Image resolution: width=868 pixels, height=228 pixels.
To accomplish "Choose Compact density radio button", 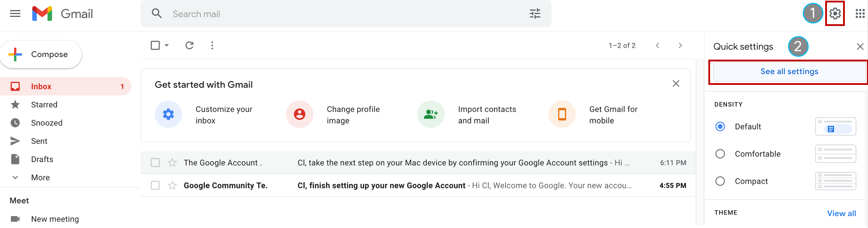I will 720,181.
